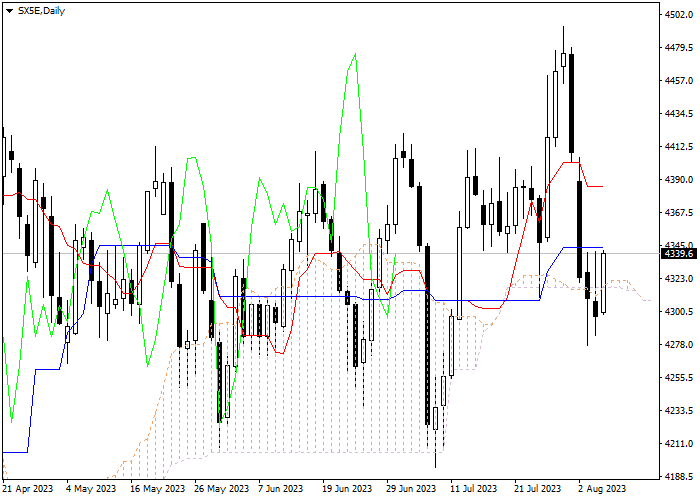The width and height of the screenshot is (700, 500).
Task: Click the 4 May 2023 date label
Action: pos(91,488)
